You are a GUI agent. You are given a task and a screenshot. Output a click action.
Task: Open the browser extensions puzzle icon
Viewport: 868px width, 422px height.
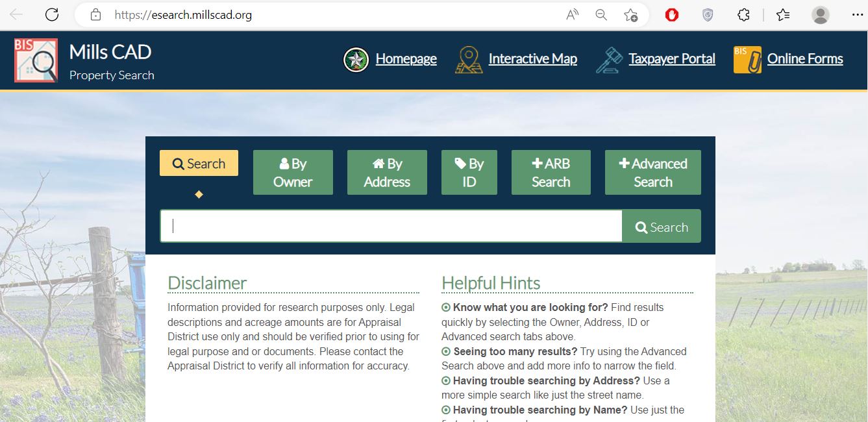[744, 14]
